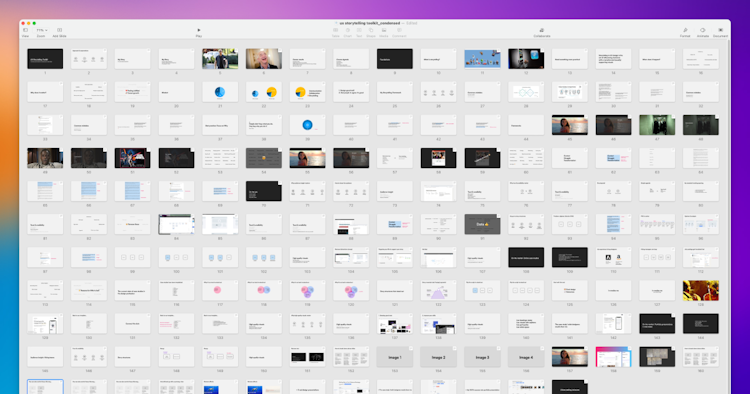Open the Format inspector
The width and height of the screenshot is (750, 394).
(x=685, y=32)
